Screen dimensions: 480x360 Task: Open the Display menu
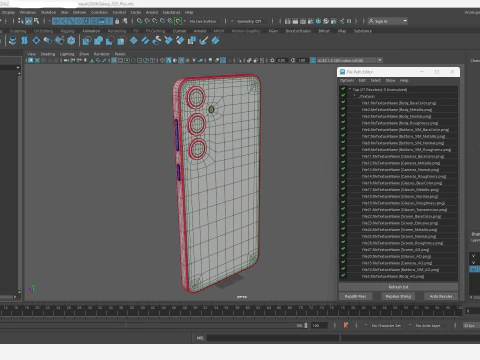tap(8, 12)
